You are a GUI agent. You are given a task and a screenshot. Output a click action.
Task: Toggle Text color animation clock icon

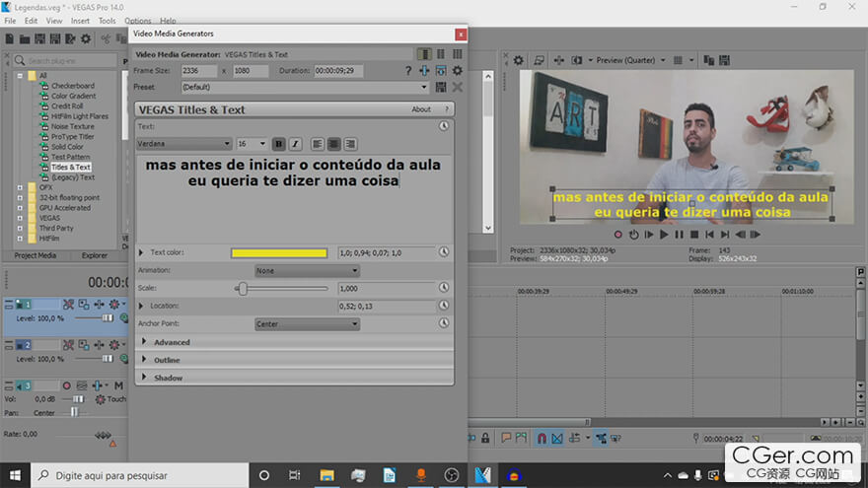click(444, 251)
